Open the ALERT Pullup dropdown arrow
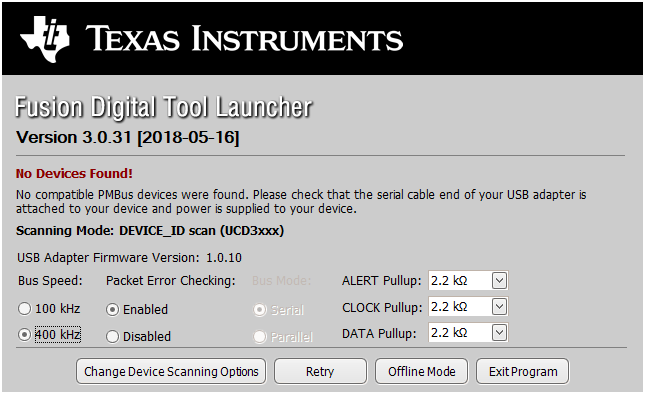This screenshot has height=395, width=645. [499, 281]
